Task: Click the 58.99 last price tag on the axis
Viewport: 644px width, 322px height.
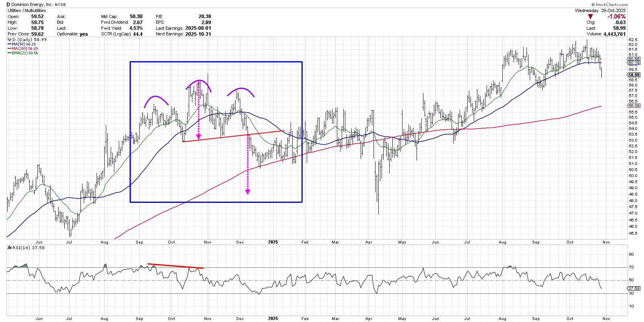Action: tap(634, 75)
